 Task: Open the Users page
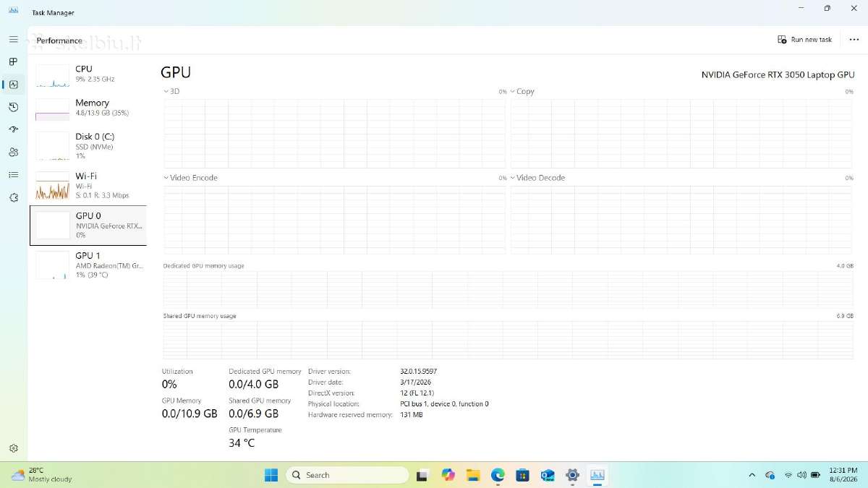[x=13, y=152]
